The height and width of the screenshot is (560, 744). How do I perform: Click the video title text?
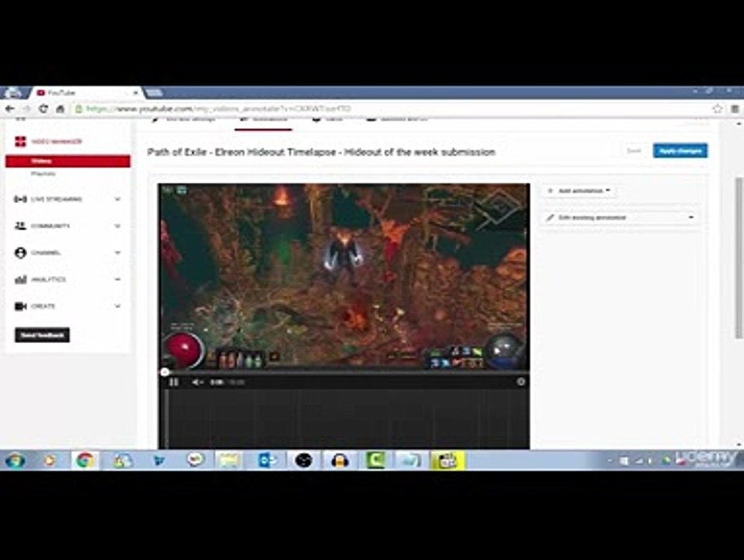click(321, 152)
